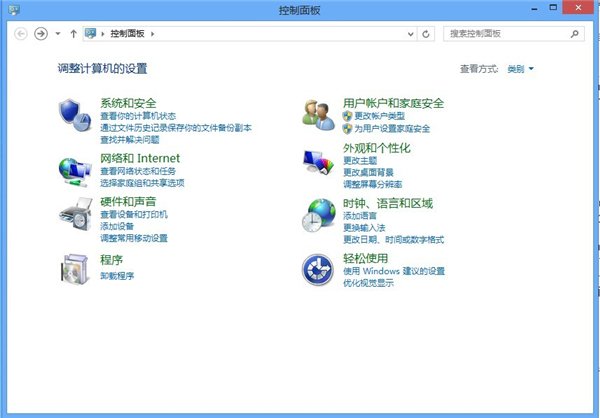The image size is (600, 418).
Task: Refresh the address bar view
Action: pyautogui.click(x=426, y=34)
